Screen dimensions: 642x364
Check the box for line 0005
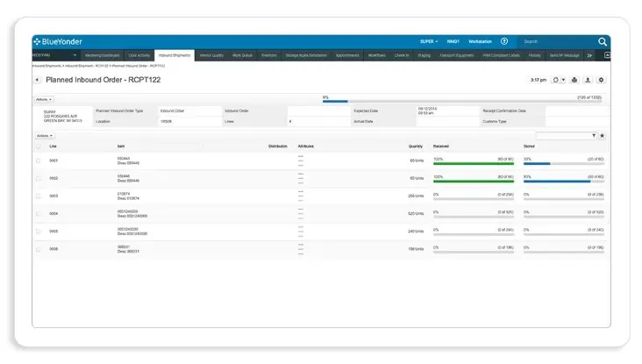point(38,232)
